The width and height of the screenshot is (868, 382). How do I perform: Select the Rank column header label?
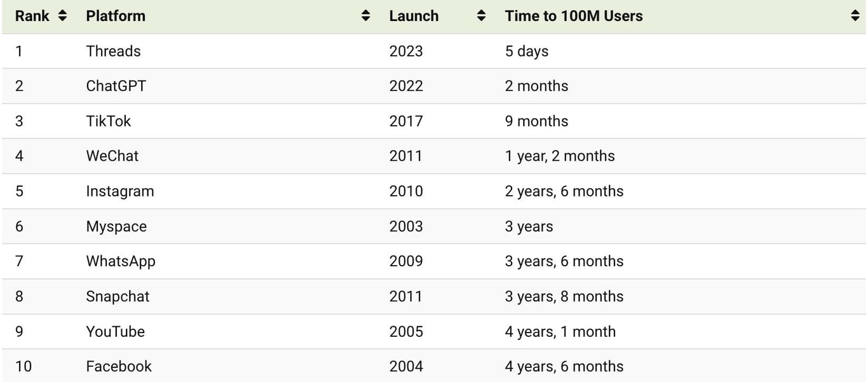tap(32, 17)
